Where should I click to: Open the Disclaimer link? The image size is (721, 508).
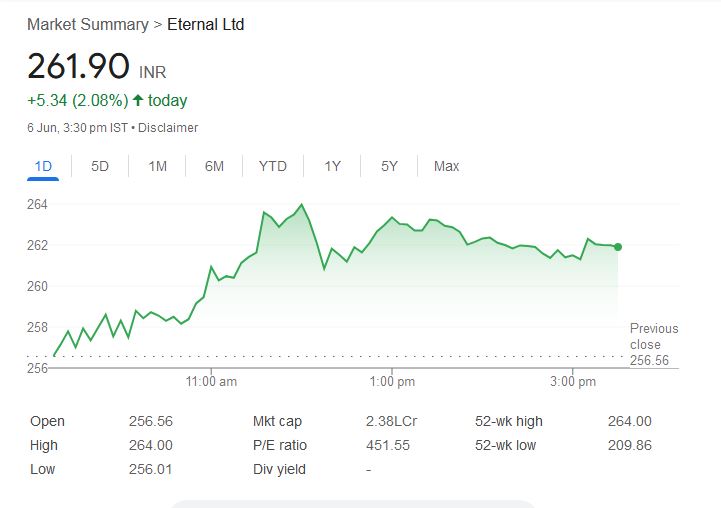click(x=168, y=127)
